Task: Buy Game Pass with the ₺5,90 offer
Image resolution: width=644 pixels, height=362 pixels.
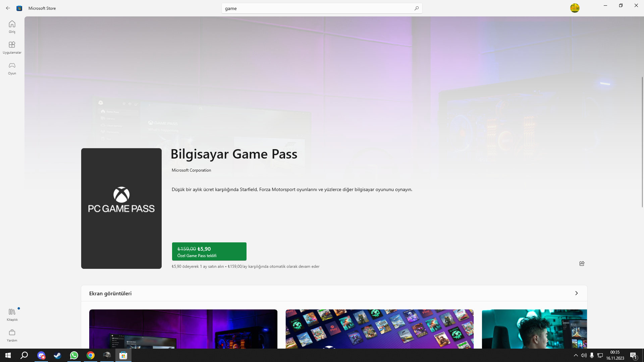Action: coord(209,251)
